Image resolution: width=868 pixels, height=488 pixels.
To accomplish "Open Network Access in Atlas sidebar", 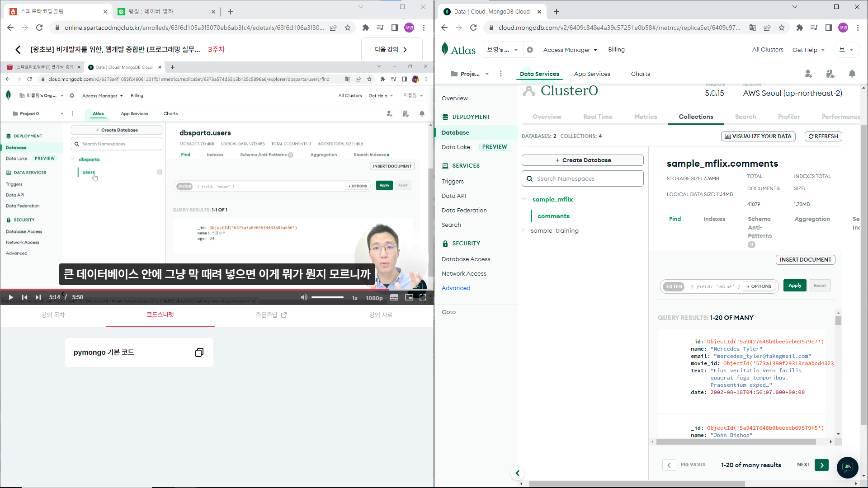I will click(464, 274).
